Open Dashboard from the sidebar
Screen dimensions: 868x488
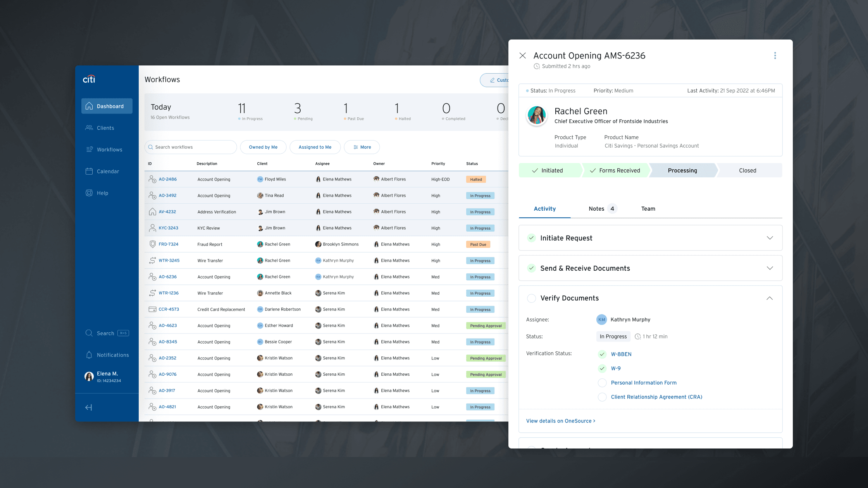click(x=107, y=106)
